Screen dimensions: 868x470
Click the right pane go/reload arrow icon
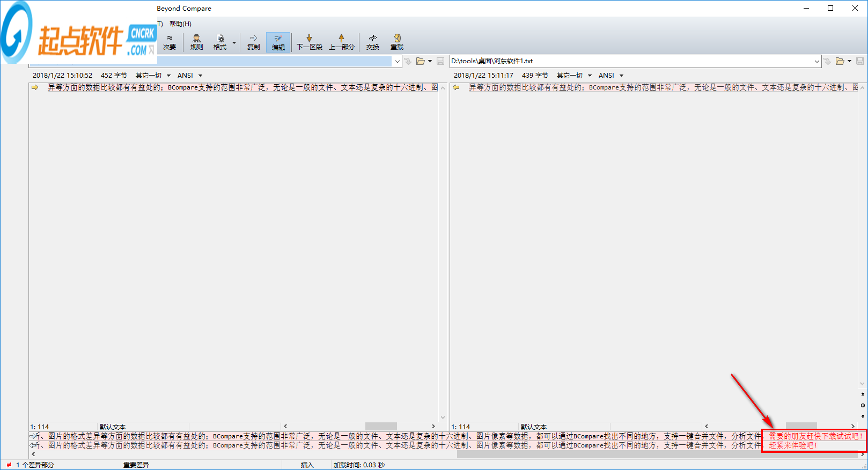tap(828, 62)
